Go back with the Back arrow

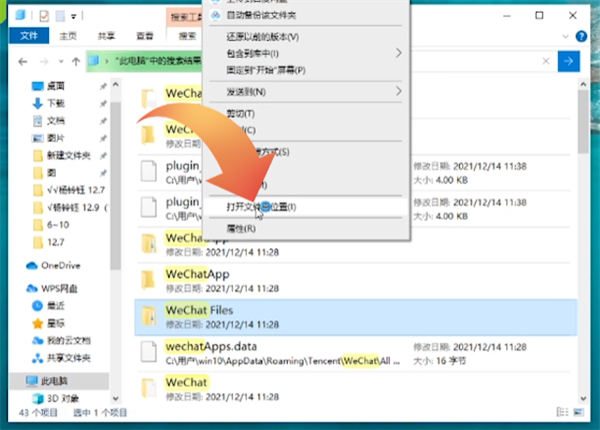click(23, 61)
